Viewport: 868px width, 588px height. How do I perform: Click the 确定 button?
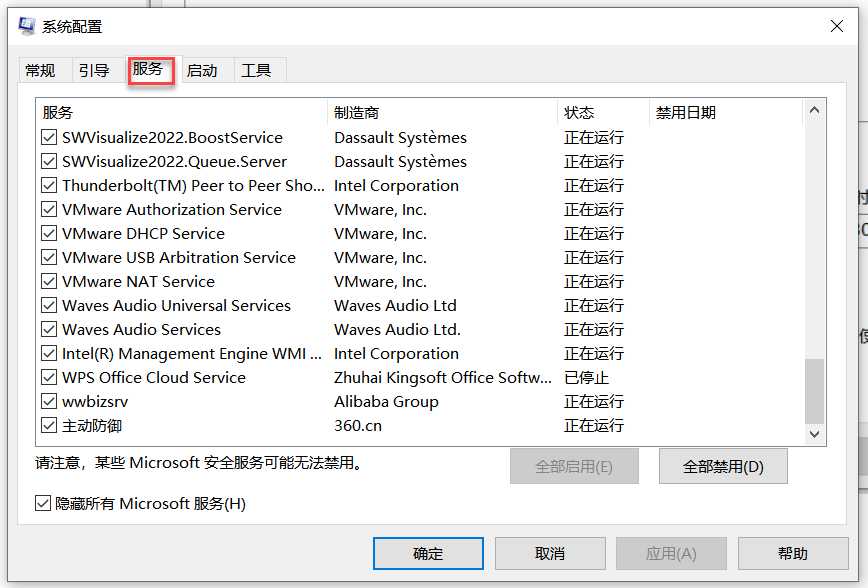(428, 553)
